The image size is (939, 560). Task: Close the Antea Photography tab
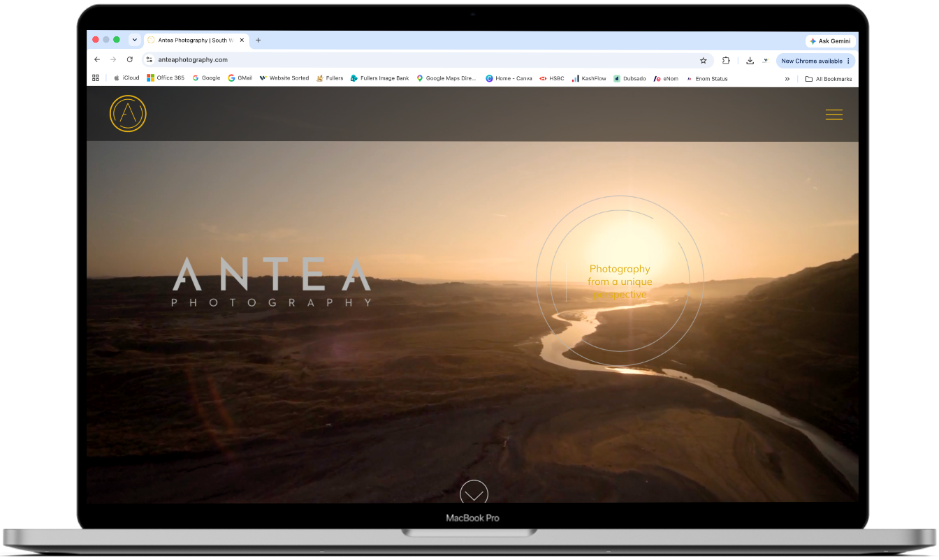tap(242, 40)
